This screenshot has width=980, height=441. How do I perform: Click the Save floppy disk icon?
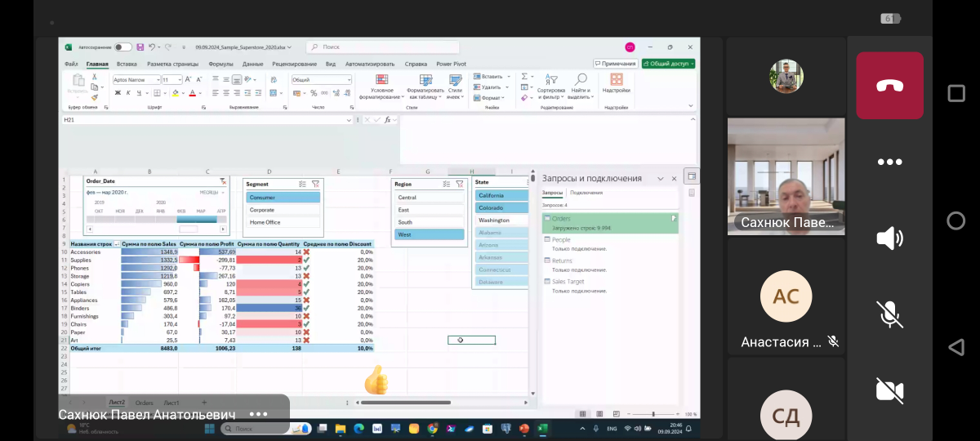click(x=140, y=47)
